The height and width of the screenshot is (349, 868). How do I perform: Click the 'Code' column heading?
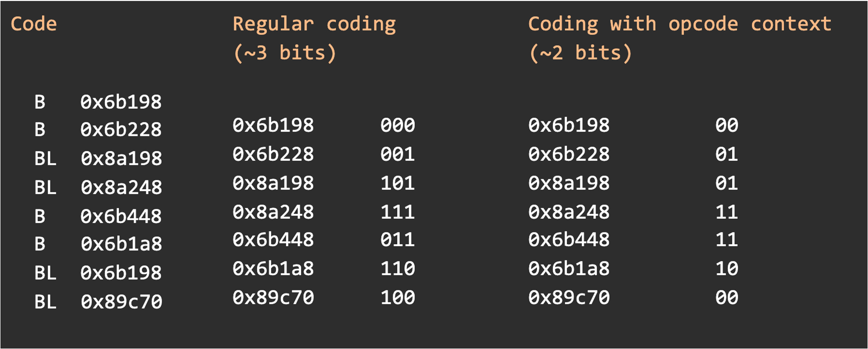pos(34,24)
